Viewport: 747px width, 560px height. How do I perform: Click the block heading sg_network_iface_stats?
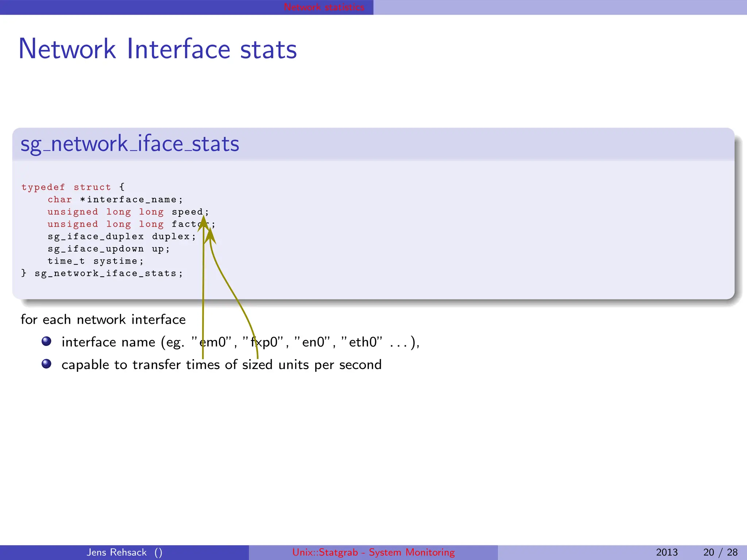tap(130, 144)
